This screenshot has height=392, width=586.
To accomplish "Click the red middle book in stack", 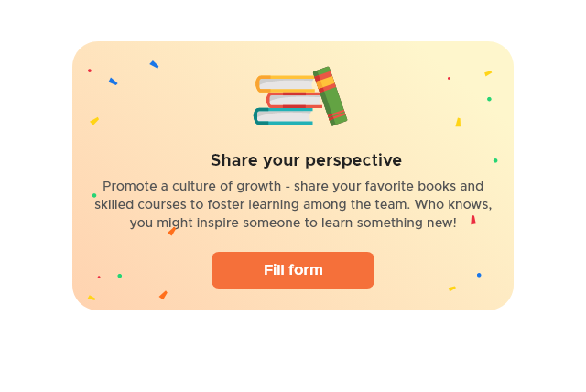I will 295,100.
